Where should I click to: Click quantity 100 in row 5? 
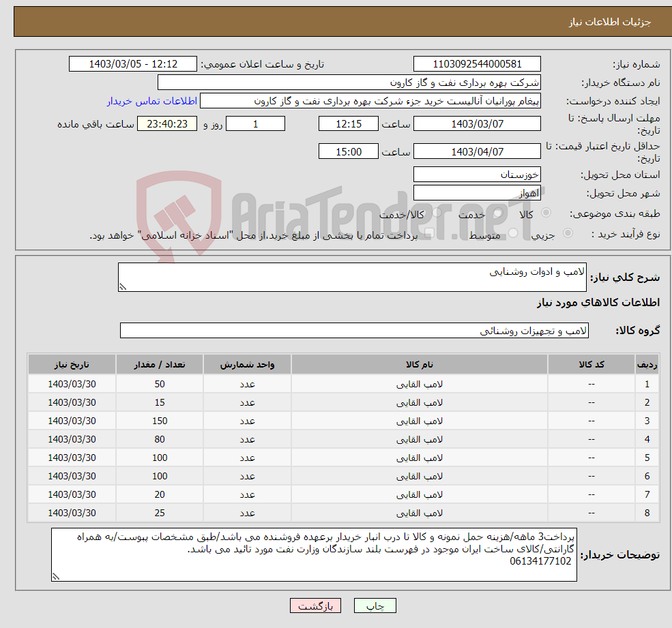160,458
